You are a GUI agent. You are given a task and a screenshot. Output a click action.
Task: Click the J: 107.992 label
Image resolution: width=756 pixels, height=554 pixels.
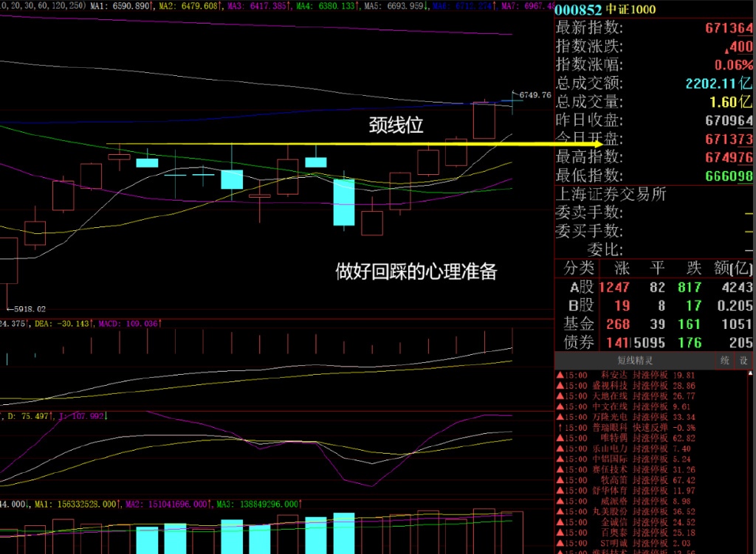click(83, 416)
